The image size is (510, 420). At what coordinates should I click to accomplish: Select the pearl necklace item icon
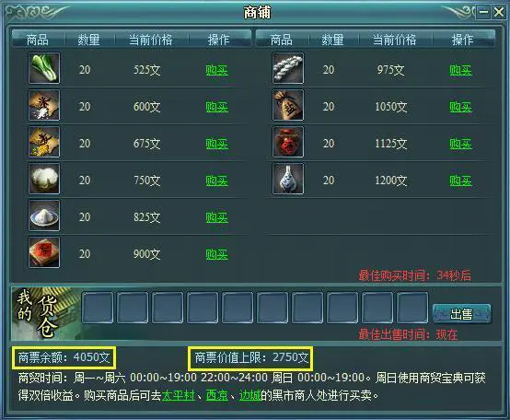pos(288,68)
